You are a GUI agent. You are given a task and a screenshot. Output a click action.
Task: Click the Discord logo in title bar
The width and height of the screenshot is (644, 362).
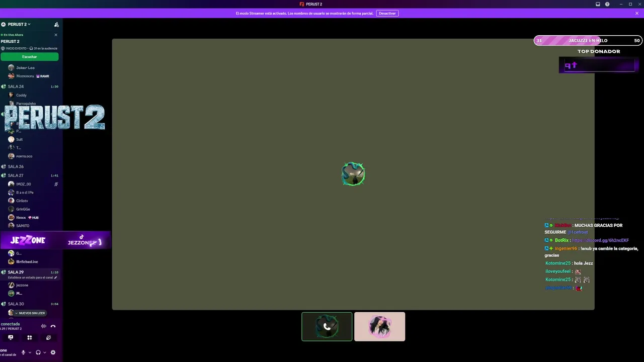302,4
